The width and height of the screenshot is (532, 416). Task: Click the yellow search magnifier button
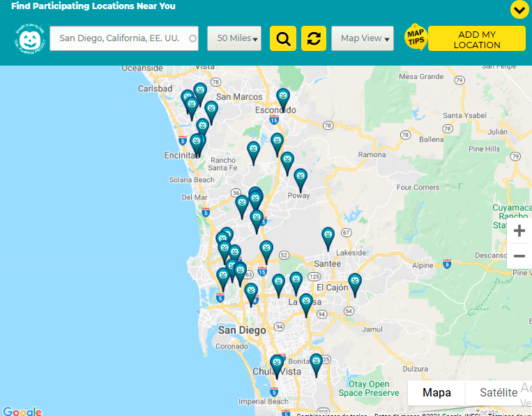283,38
